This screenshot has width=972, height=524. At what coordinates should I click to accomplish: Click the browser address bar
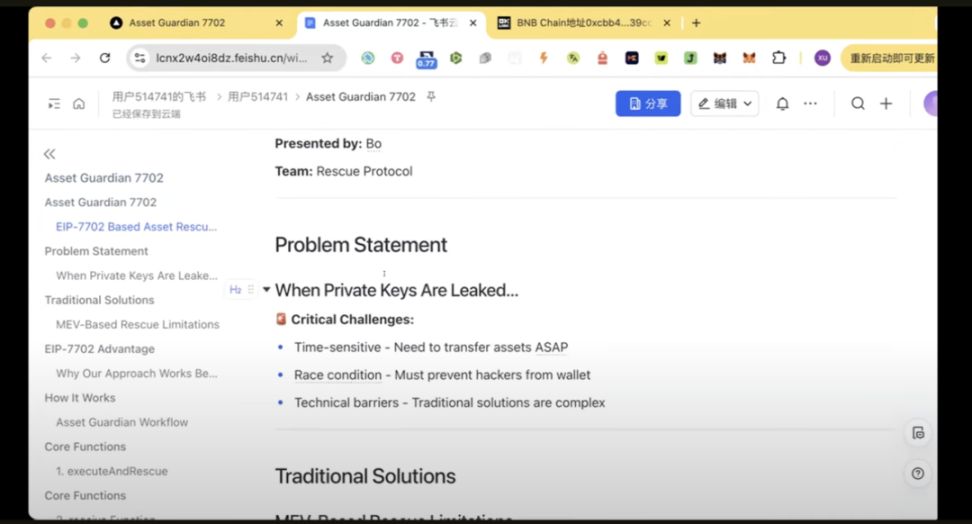tap(232, 58)
